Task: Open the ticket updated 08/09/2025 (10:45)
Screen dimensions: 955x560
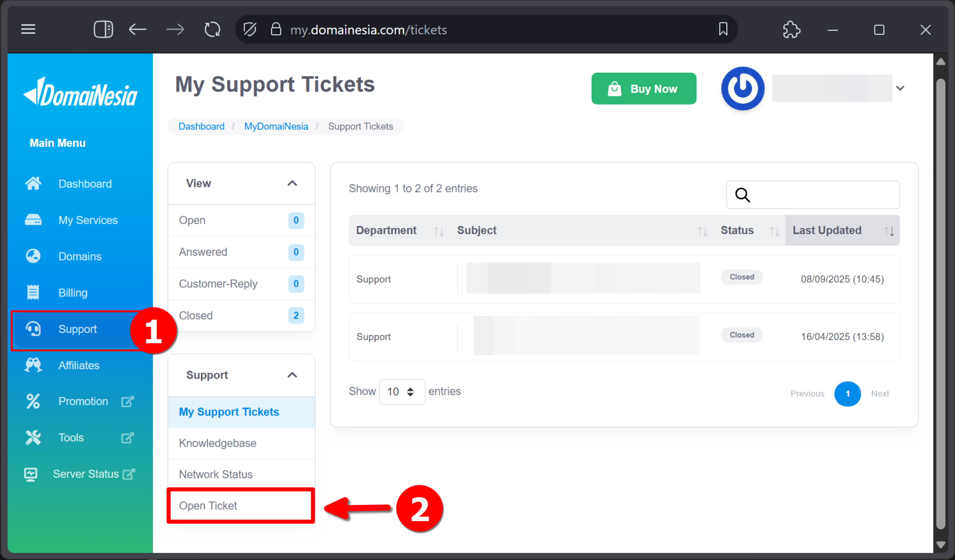Action: pos(624,279)
